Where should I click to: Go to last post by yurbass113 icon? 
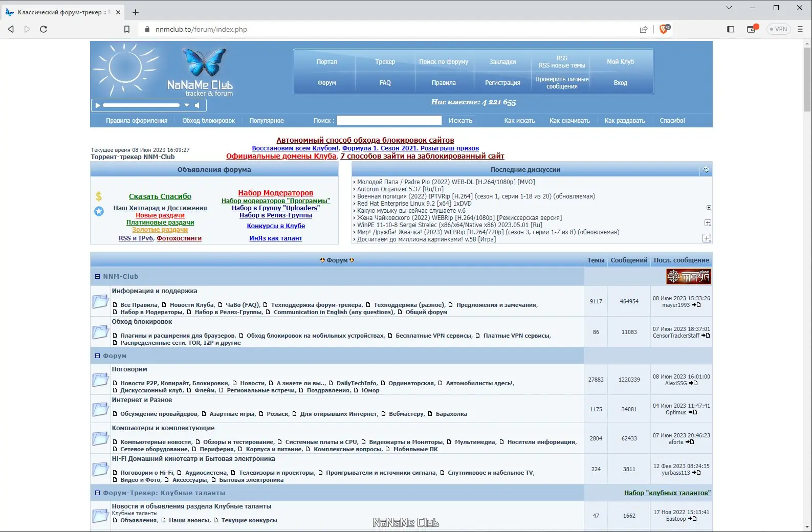click(x=696, y=473)
